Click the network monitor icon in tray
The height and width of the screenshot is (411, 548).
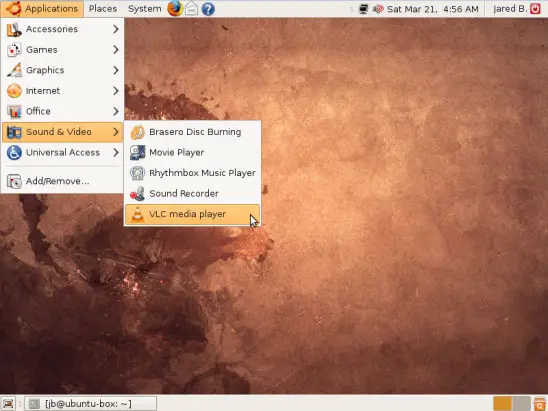click(363, 9)
